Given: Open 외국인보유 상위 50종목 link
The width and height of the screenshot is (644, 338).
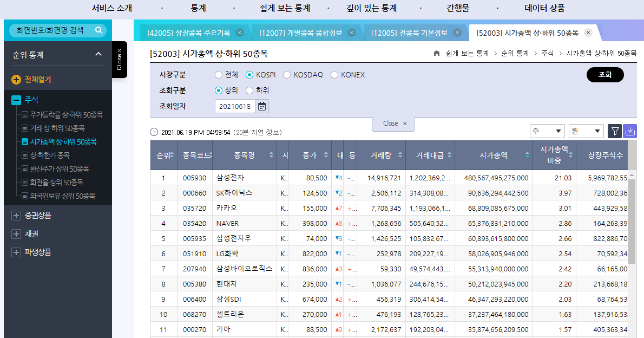Looking at the screenshot, I should click(63, 196).
